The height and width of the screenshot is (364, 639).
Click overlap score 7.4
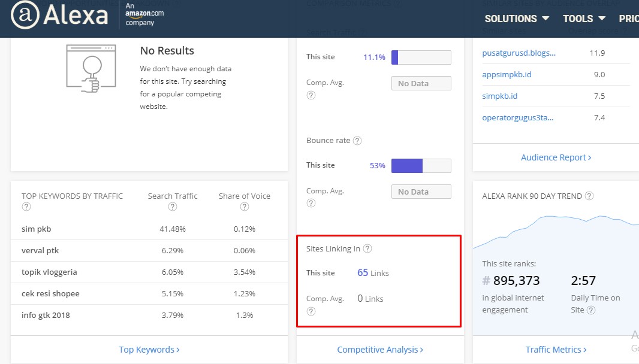tap(599, 118)
